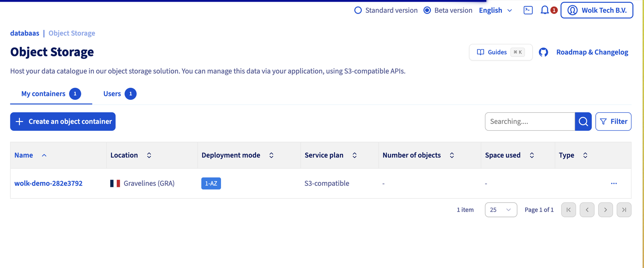The width and height of the screenshot is (644, 268).
Task: Click in the Searching... input field
Action: click(530, 122)
